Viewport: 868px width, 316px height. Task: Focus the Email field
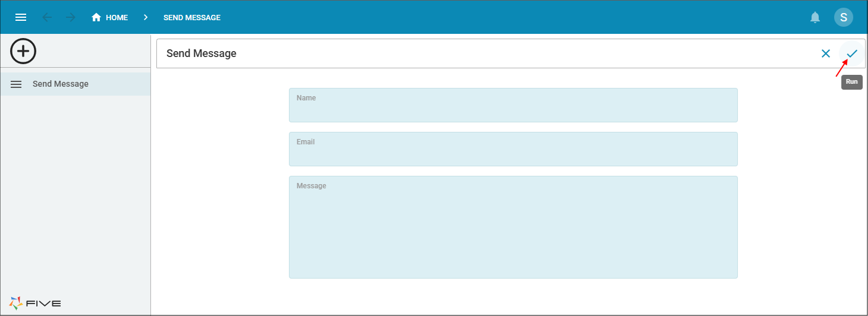coord(513,149)
